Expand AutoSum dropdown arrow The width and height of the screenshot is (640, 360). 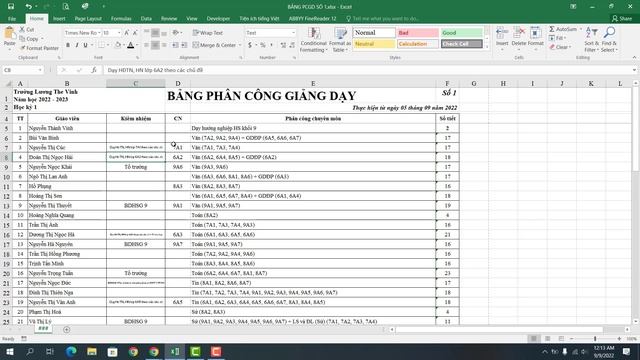pyautogui.click(x=580, y=29)
